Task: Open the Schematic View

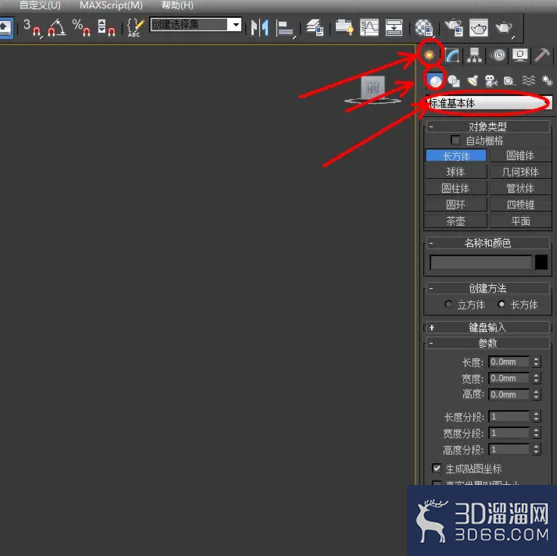Action: [394, 27]
